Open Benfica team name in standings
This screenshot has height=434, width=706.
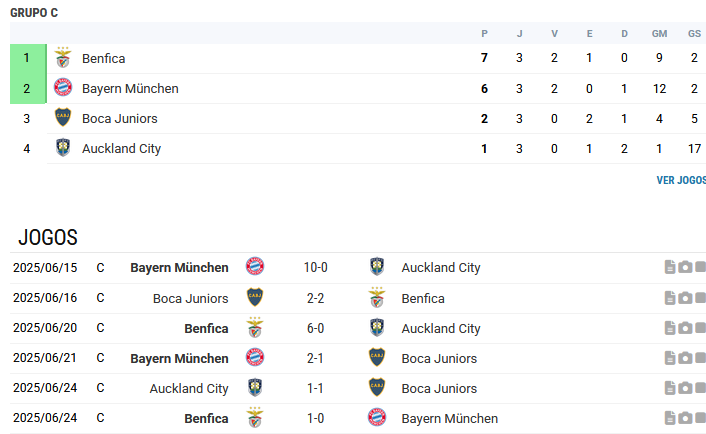[x=104, y=59]
